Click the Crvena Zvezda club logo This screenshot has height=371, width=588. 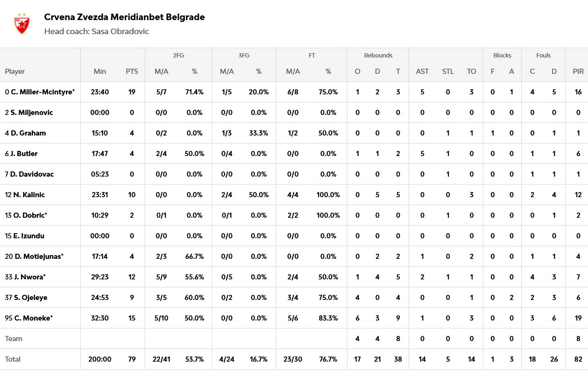click(x=21, y=24)
